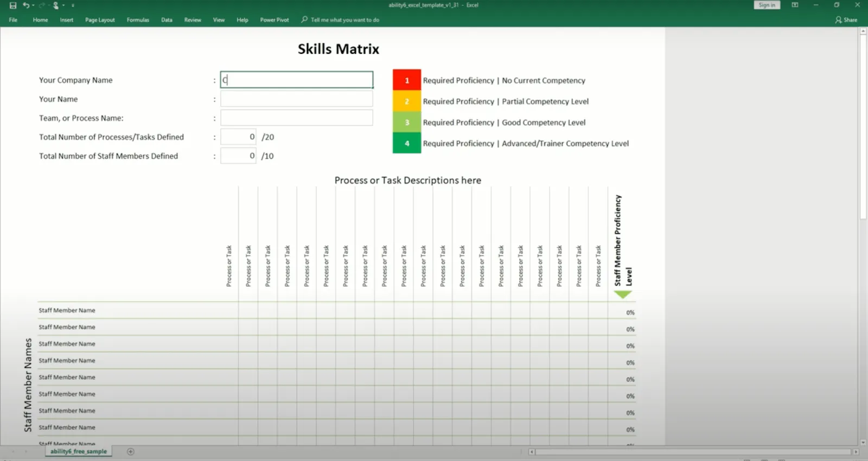868x461 pixels.
Task: Click the Redo arrow icon
Action: [41, 5]
